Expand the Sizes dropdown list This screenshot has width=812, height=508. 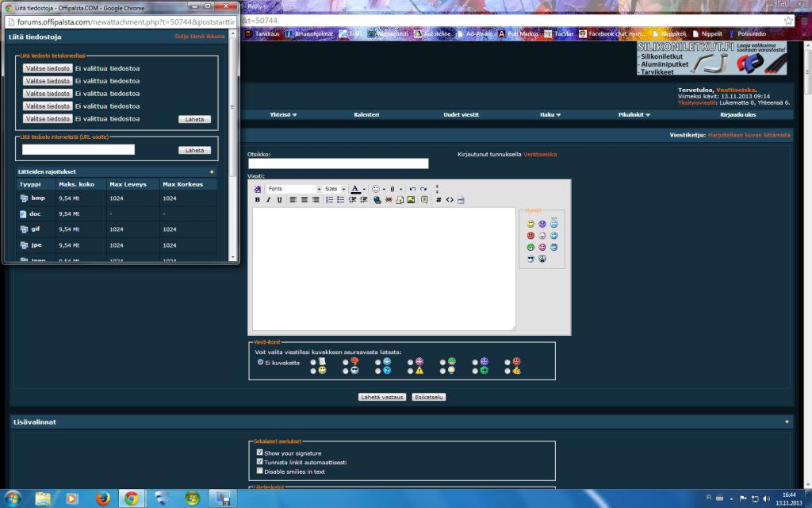pos(343,189)
